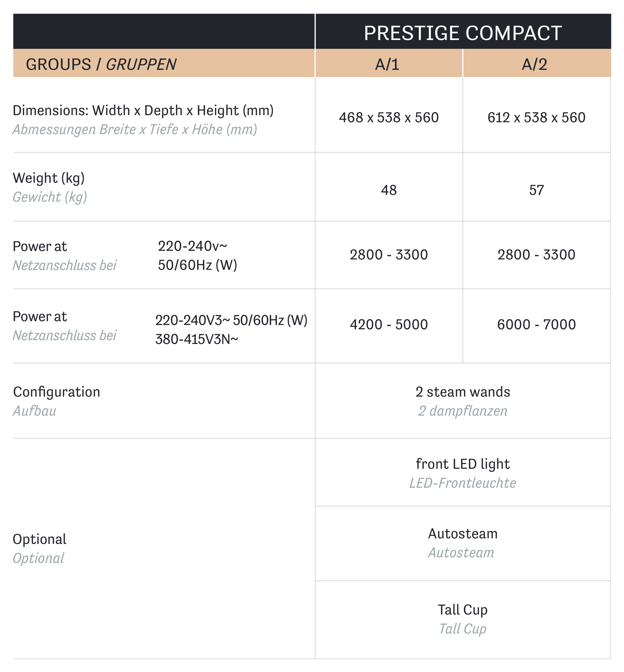Click the A/2 power value 6000 - 7000
Screen dimensions: 624x672
coord(536,324)
